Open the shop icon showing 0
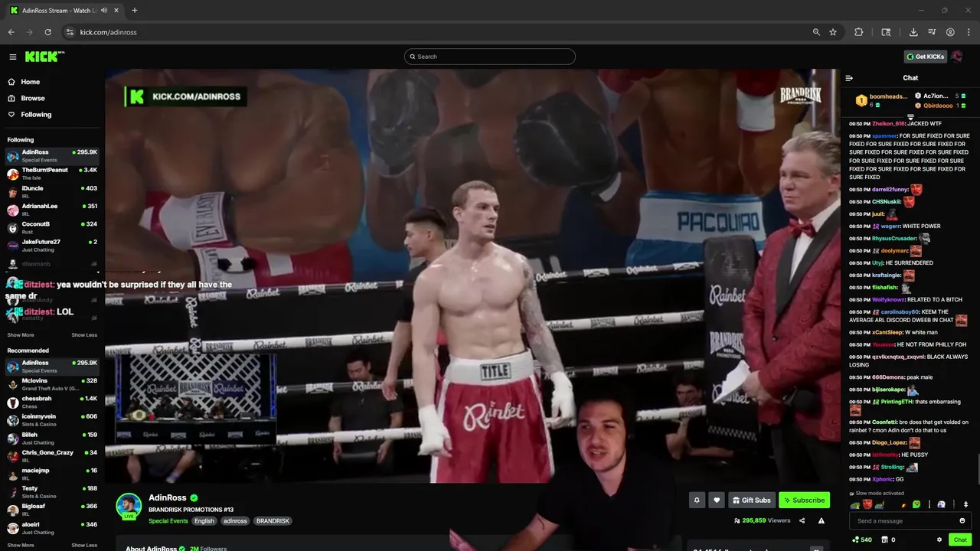980x551 pixels. 888,540
